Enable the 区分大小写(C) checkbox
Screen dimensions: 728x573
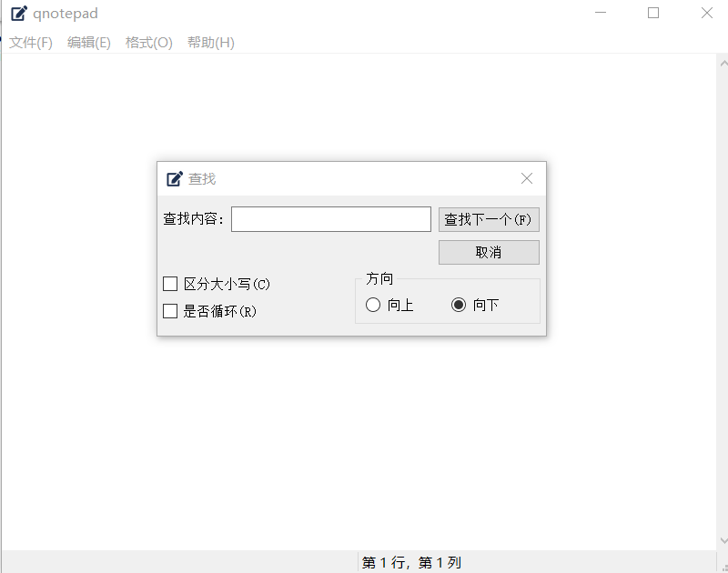(x=170, y=284)
